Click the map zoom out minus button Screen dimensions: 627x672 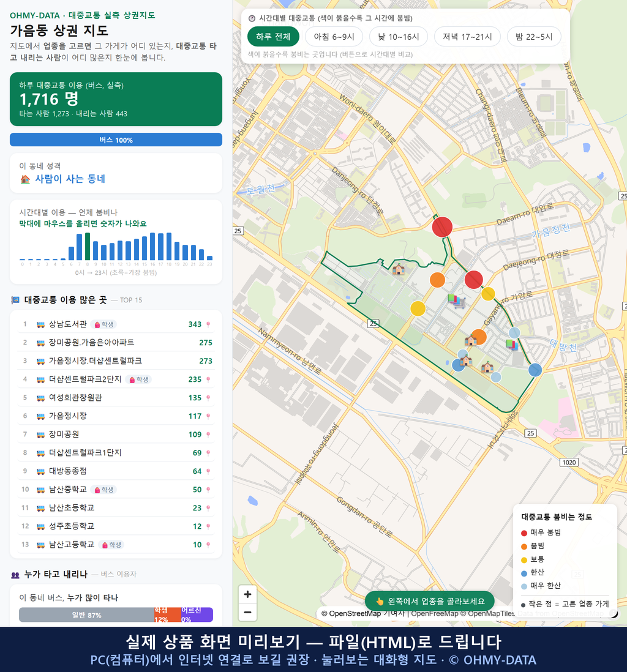pos(247,612)
